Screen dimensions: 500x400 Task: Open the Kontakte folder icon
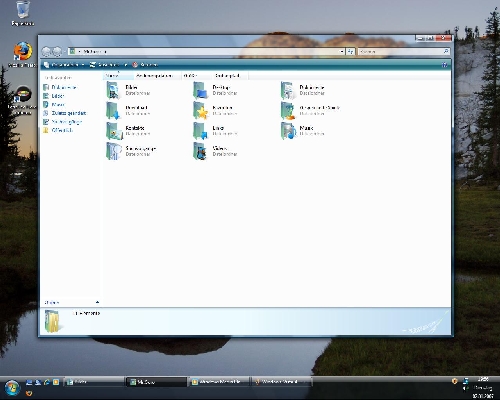(x=113, y=131)
